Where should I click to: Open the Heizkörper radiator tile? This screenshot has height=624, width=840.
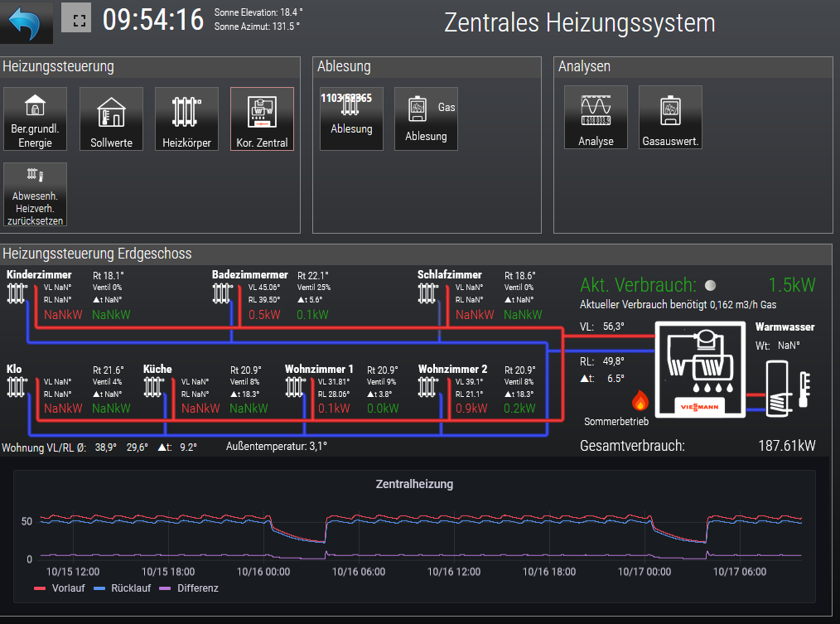tap(187, 119)
